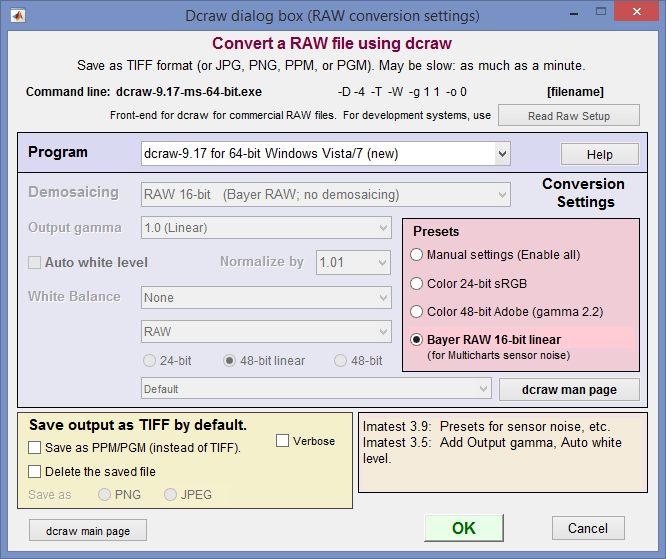Open the Output gamma dropdown

(x=266, y=228)
